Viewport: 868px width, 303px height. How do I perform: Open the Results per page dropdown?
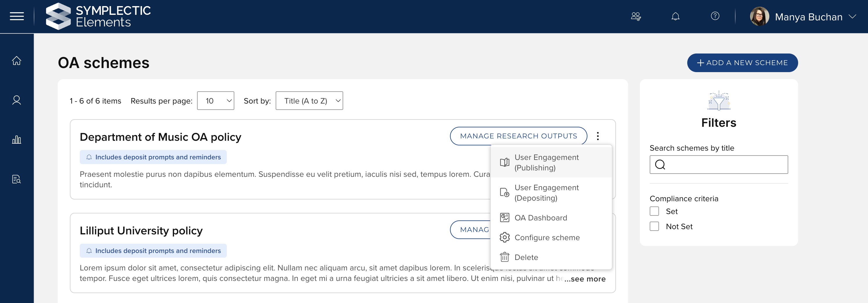(215, 101)
